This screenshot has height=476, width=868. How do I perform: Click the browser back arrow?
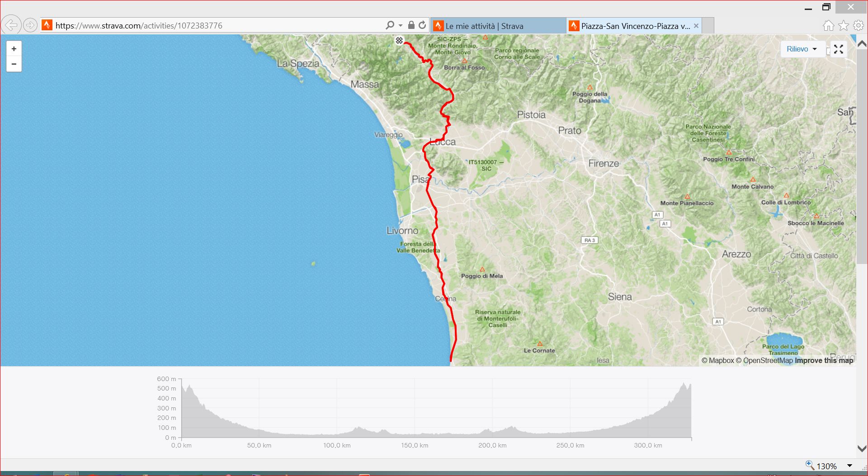click(x=11, y=25)
